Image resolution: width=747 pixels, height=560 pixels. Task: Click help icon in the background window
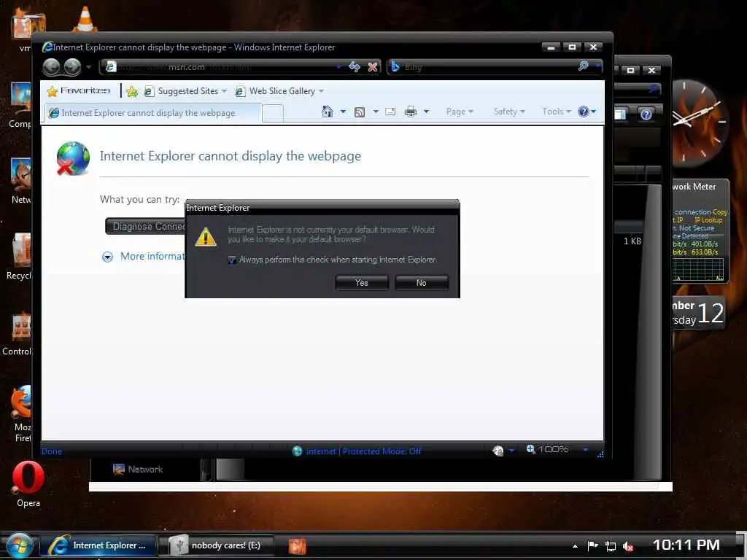646,114
